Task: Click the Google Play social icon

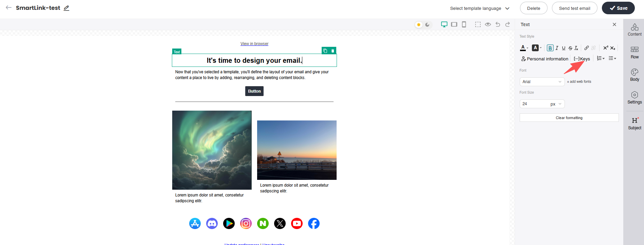Action: (x=229, y=223)
